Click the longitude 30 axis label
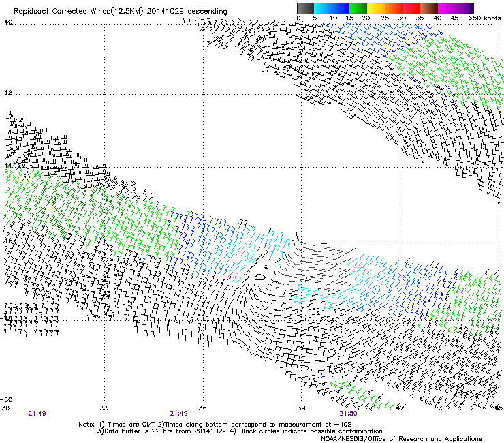Image resolution: width=504 pixels, height=443 pixels. [5, 408]
